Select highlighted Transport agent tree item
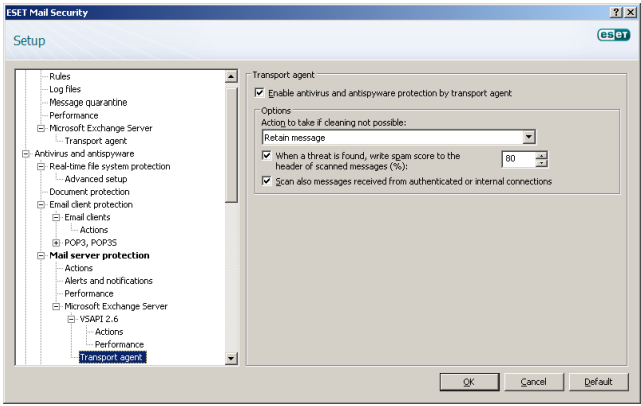 click(112, 357)
